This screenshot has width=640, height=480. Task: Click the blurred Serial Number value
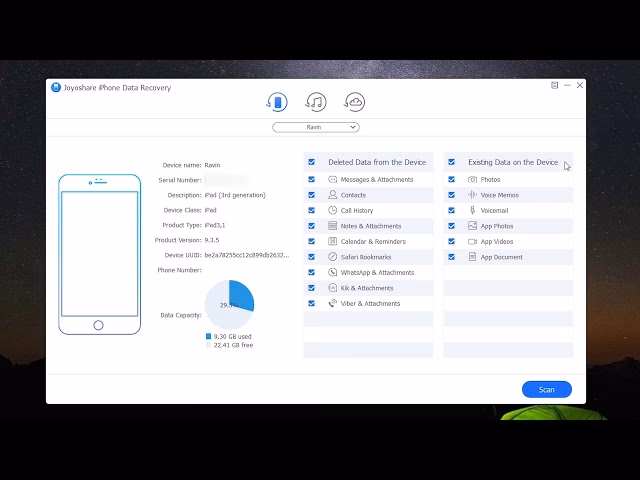(226, 180)
